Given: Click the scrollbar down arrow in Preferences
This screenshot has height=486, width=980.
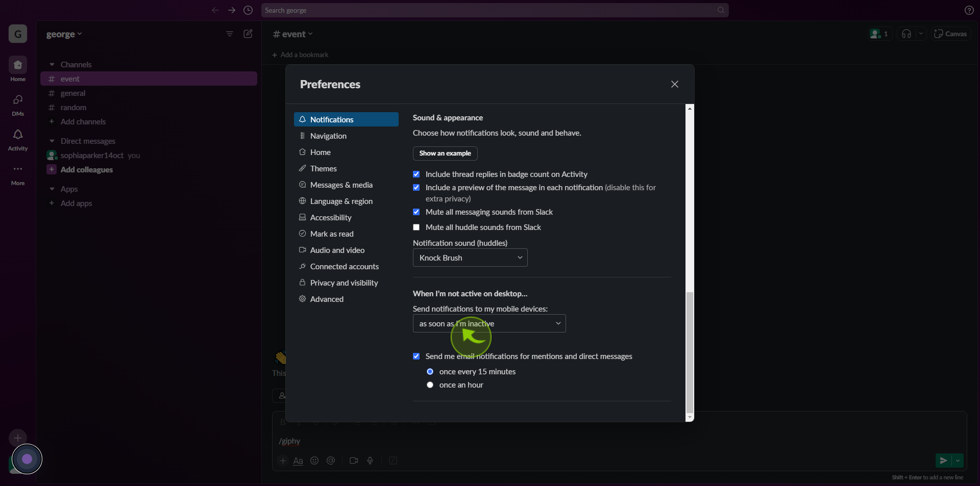Looking at the screenshot, I should tap(690, 418).
